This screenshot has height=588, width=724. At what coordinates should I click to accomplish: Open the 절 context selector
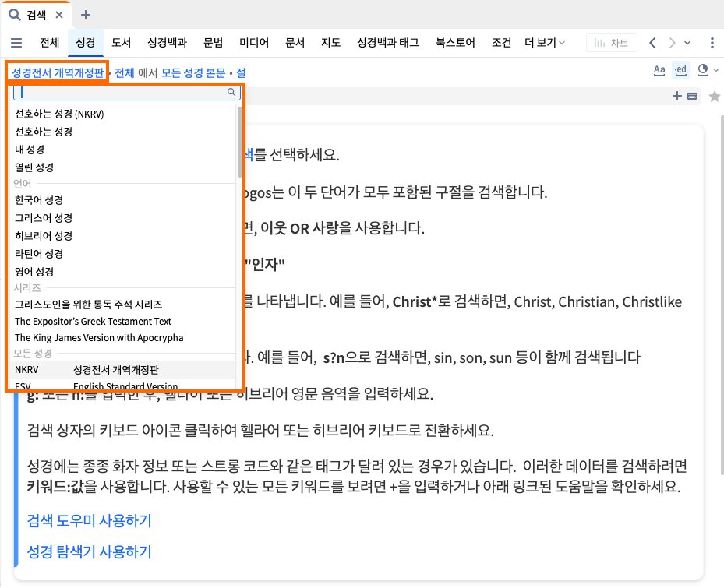[241, 73]
